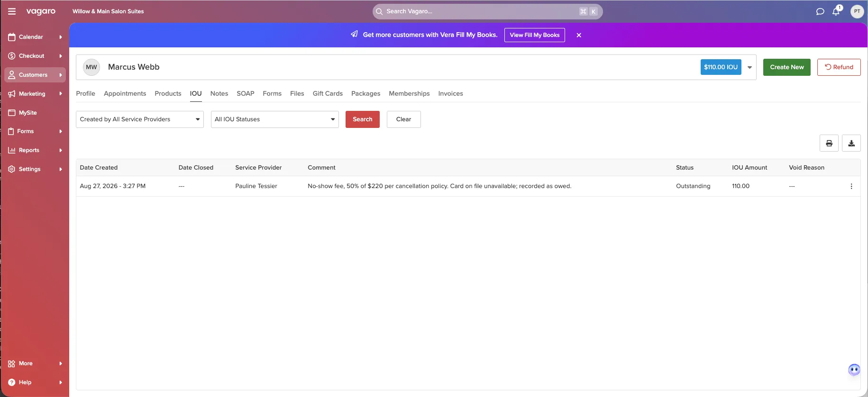Expand the More submenu arrow

[x=61, y=363]
